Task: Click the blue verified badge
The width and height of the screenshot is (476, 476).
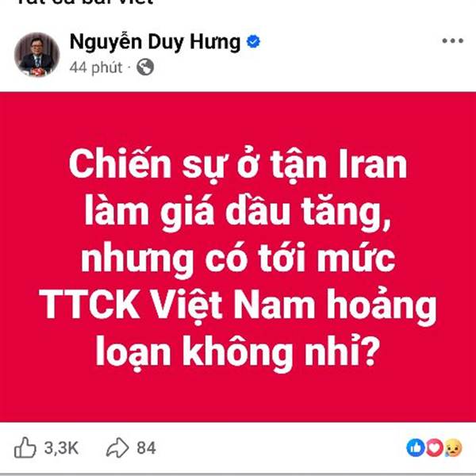Action: [x=253, y=41]
